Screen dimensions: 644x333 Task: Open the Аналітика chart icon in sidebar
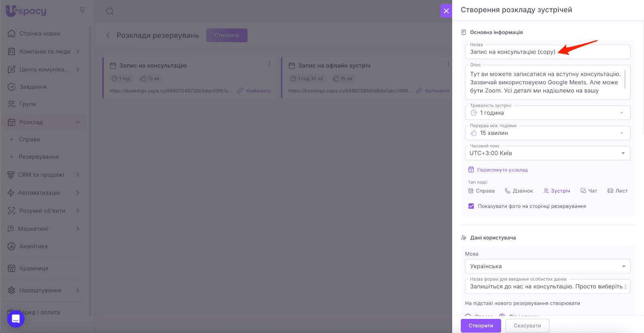click(x=12, y=246)
